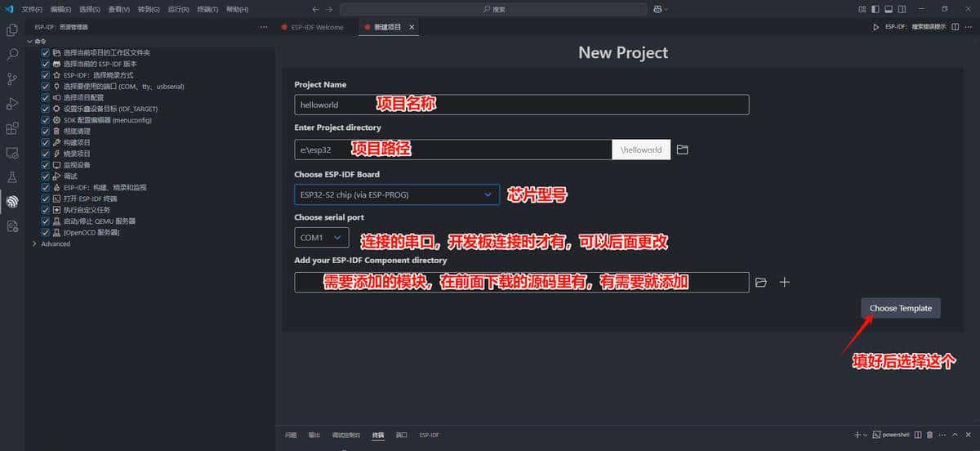
Task: Open the 终端(T) menu
Action: coord(207,9)
